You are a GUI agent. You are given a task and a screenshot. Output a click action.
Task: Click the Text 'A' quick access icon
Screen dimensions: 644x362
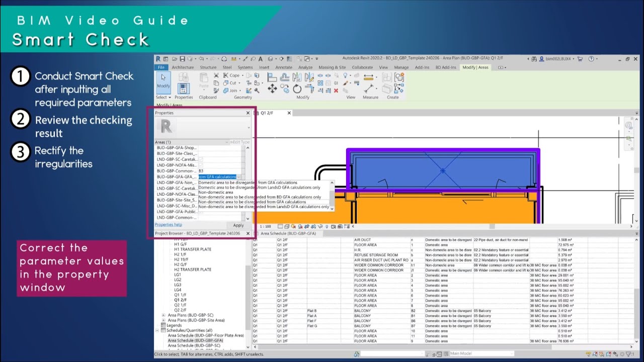[260, 59]
